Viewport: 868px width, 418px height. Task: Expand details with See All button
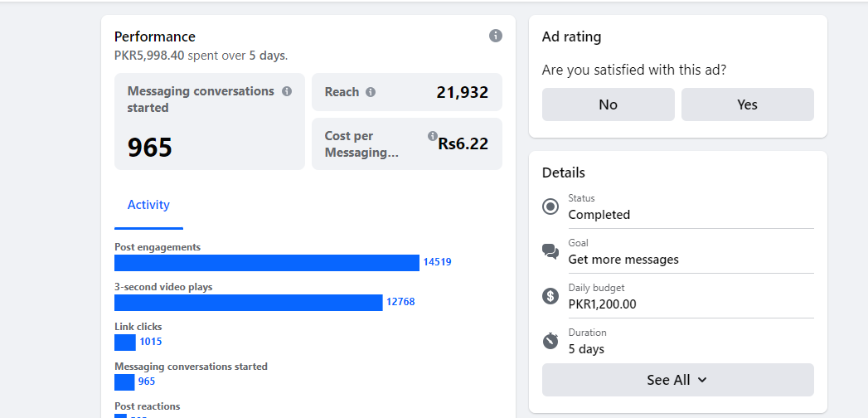click(677, 380)
